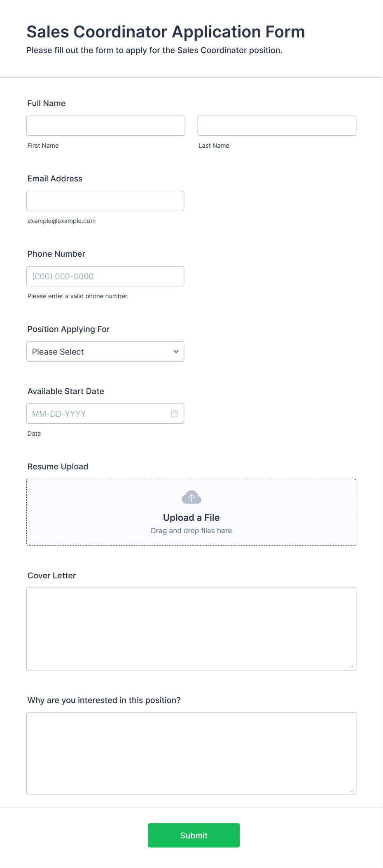Click the Available Start Date label
This screenshot has width=383, height=868.
(66, 391)
